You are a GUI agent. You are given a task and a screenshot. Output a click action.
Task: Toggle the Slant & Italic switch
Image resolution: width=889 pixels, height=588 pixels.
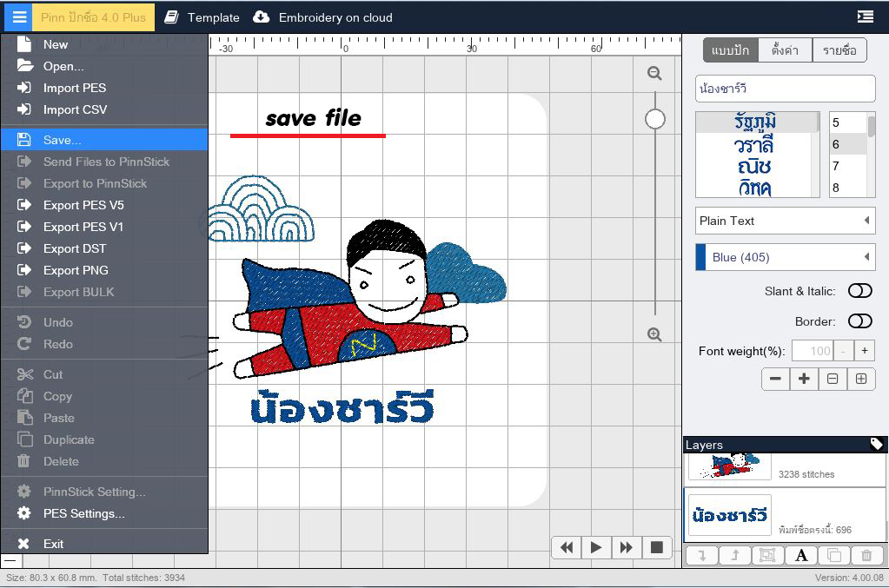tap(860, 291)
